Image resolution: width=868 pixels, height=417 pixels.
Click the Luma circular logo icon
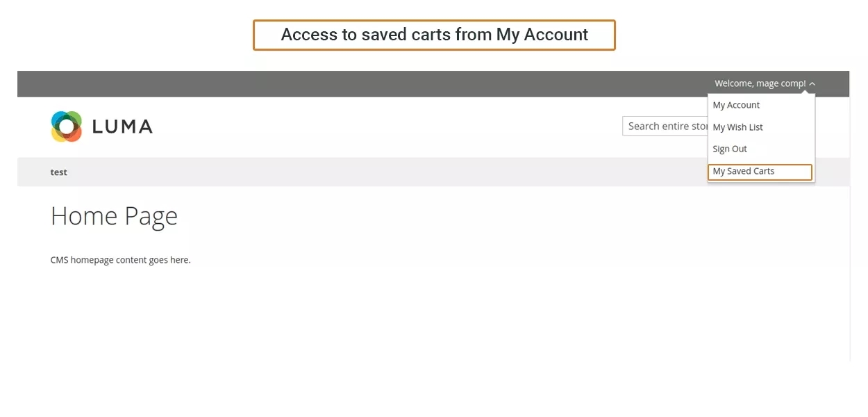click(67, 126)
